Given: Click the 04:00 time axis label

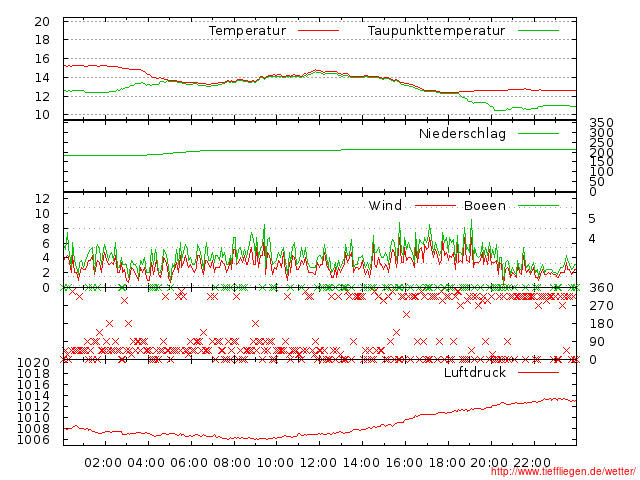Looking at the screenshot, I should coord(146,463).
